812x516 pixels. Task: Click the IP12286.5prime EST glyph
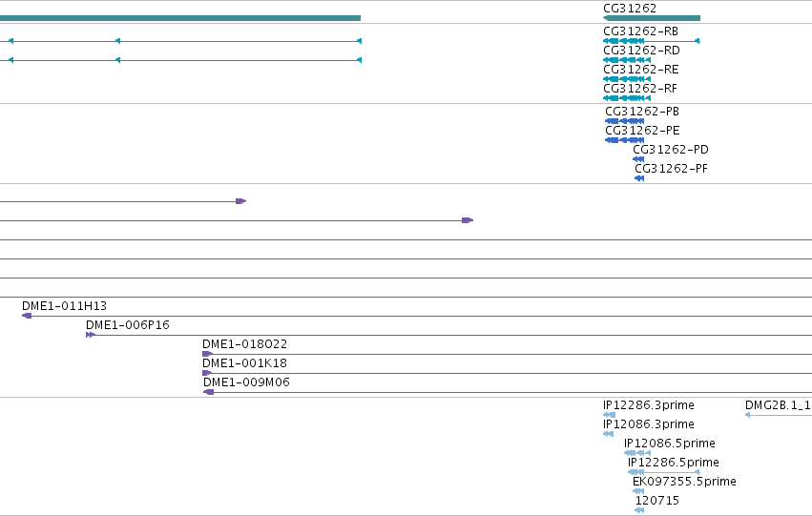(x=664, y=472)
